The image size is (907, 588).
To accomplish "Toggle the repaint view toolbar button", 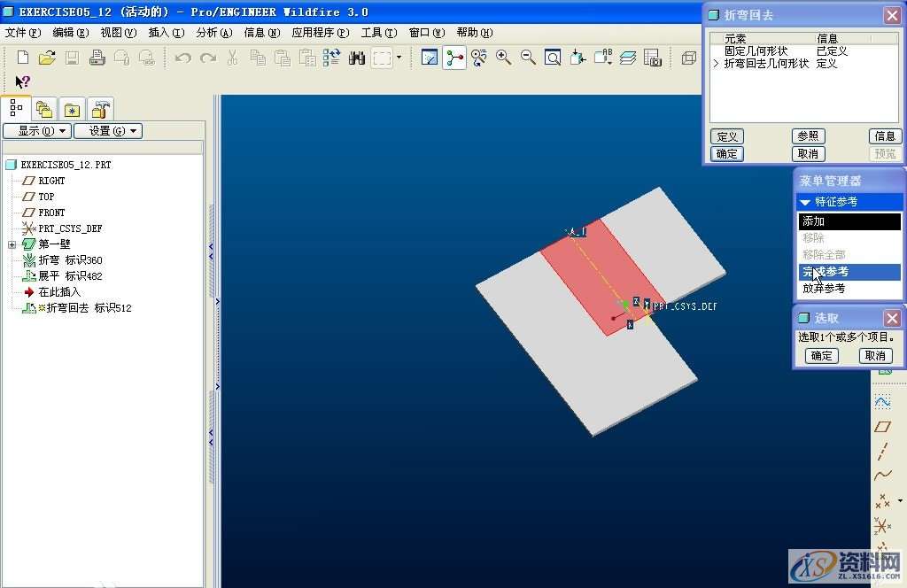I will pyautogui.click(x=430, y=58).
